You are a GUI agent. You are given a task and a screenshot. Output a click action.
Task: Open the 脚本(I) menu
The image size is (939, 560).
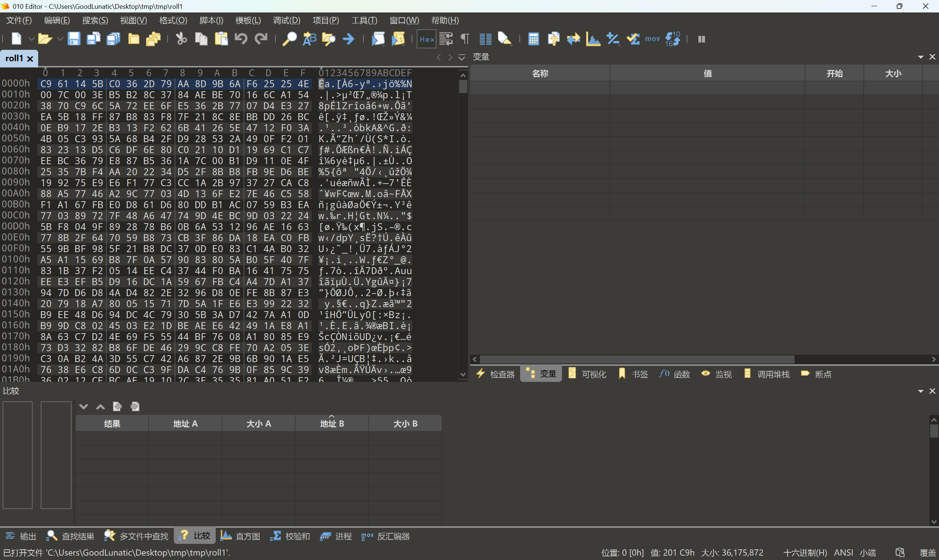211,21
